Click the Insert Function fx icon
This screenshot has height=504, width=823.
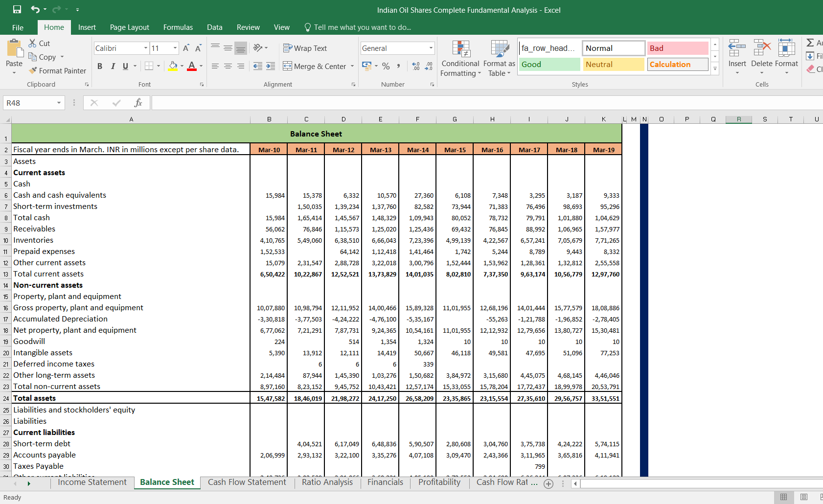138,103
